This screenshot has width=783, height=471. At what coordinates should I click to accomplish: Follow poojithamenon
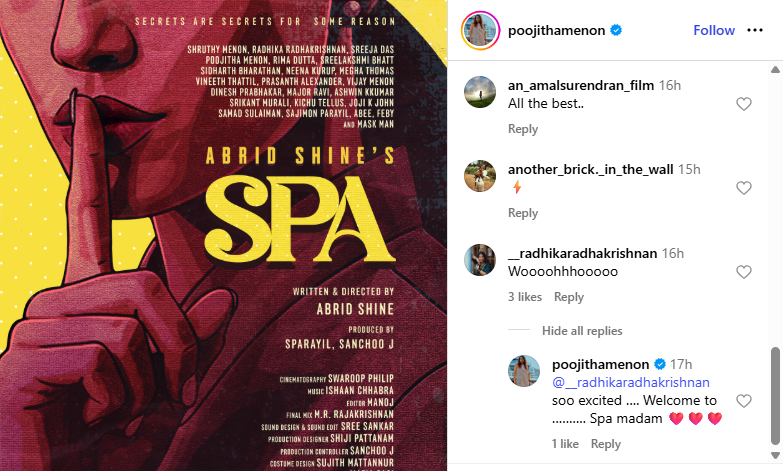click(x=714, y=30)
